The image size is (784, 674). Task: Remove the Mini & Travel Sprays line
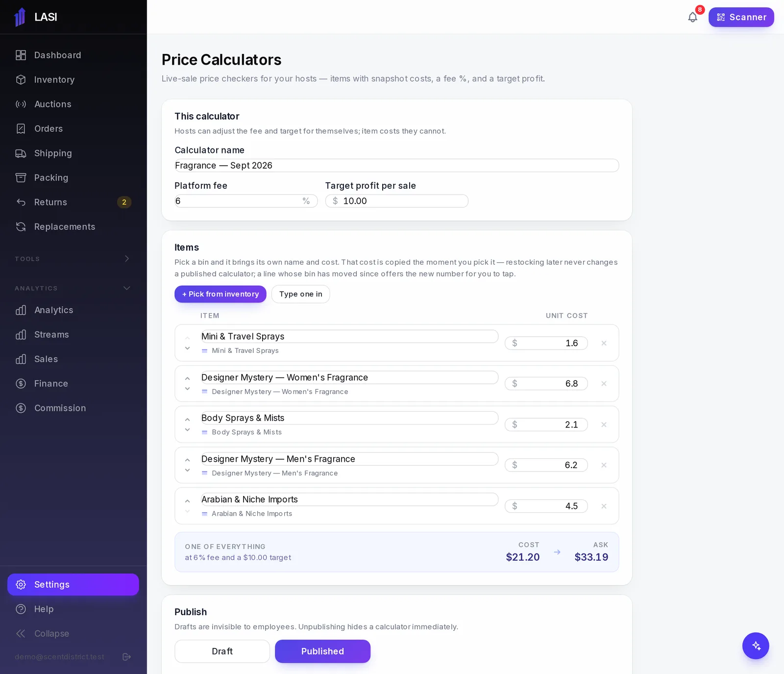pos(604,343)
